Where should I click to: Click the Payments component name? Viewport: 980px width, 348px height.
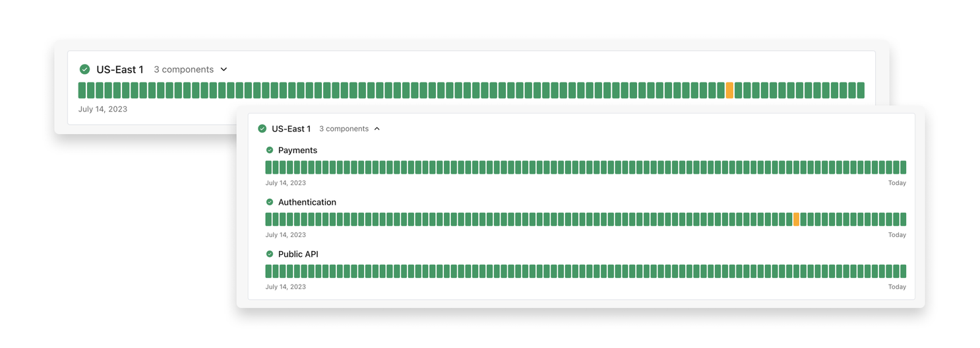(297, 150)
